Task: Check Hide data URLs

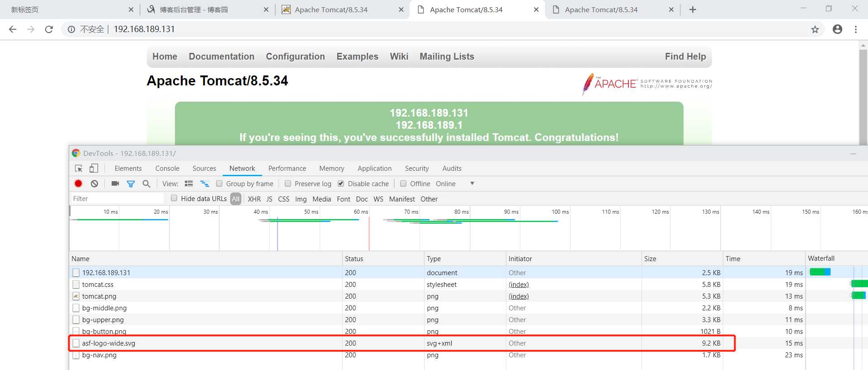Action: (x=174, y=198)
